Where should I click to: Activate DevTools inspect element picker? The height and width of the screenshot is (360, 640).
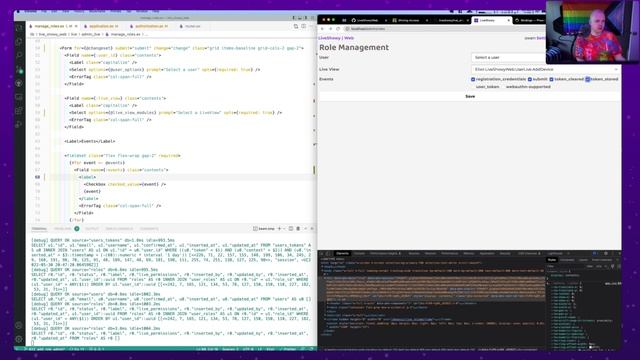coord(322,253)
